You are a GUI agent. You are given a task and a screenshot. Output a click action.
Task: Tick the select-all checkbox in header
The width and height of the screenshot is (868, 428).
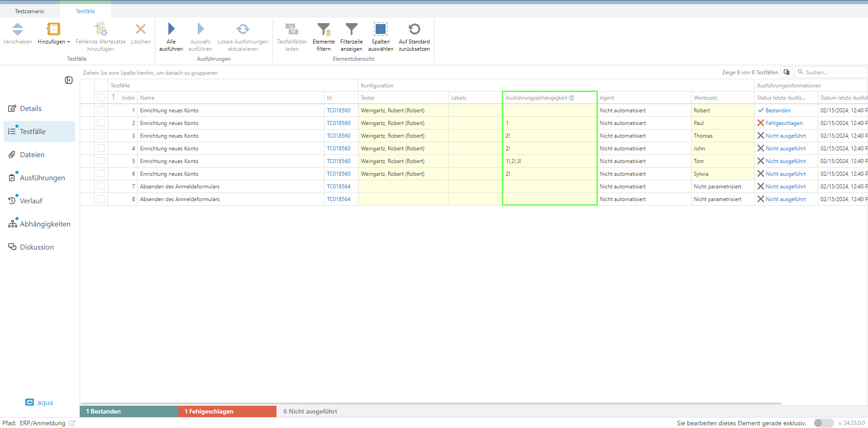pos(101,98)
